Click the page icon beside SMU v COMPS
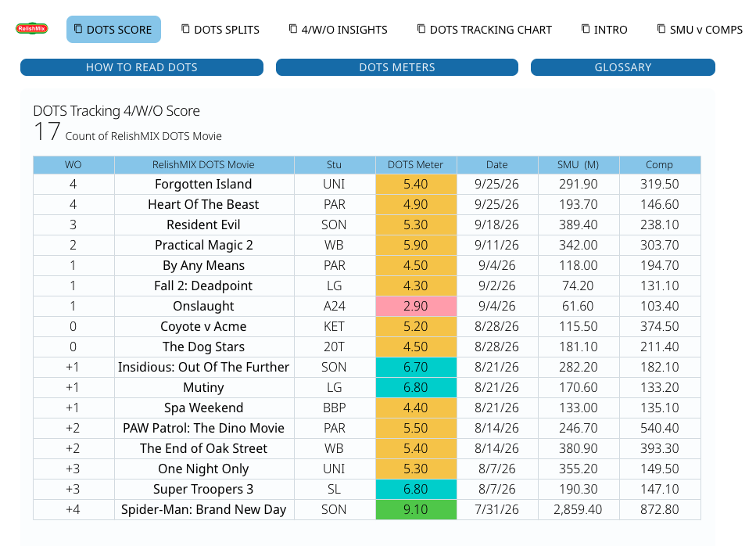Screen dimensions: 756x546 tap(661, 29)
